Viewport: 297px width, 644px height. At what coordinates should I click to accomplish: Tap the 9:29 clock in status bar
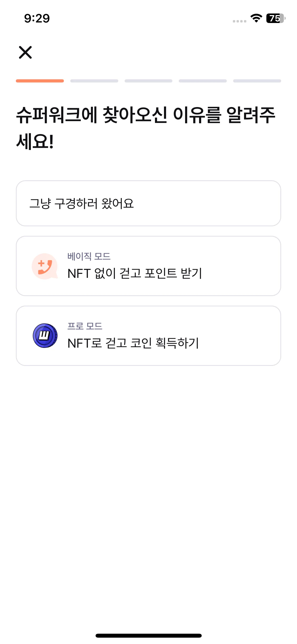[37, 18]
